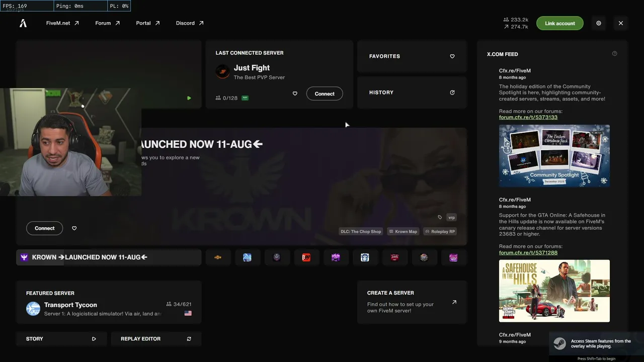Click the FiveM logo in the header
644x362 pixels.
point(23,23)
